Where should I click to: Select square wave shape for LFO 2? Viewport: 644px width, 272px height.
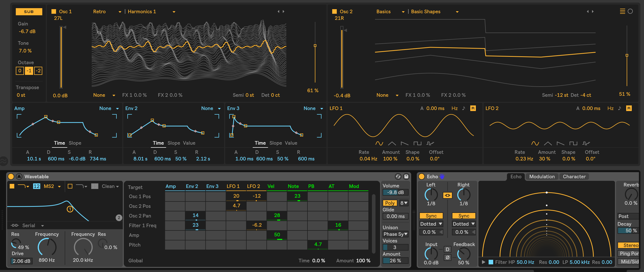(x=573, y=143)
